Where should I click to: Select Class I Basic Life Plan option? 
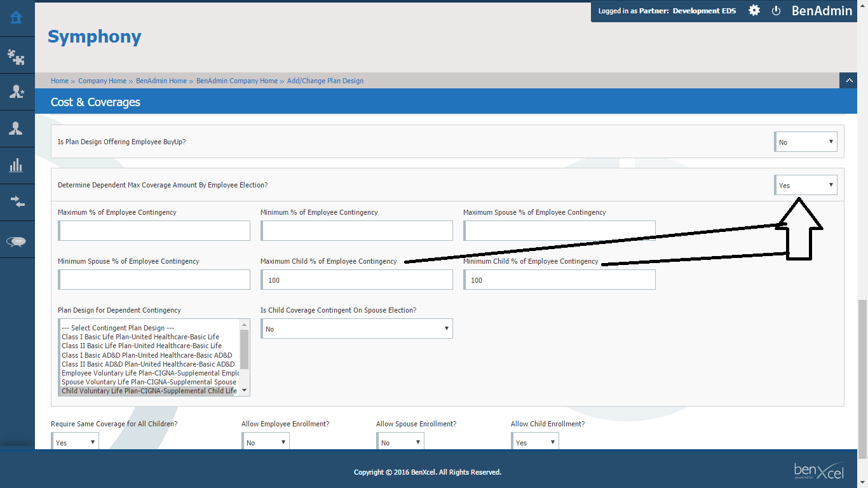pos(140,337)
